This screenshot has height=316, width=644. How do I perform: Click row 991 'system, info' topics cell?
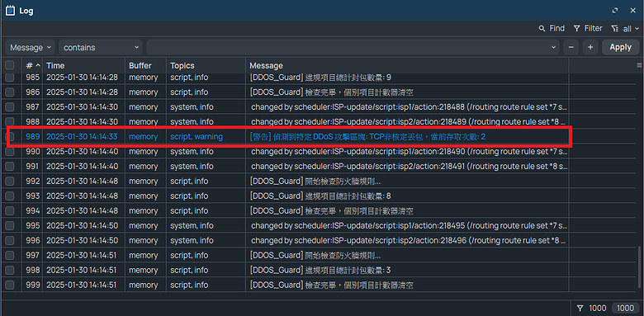(x=192, y=167)
